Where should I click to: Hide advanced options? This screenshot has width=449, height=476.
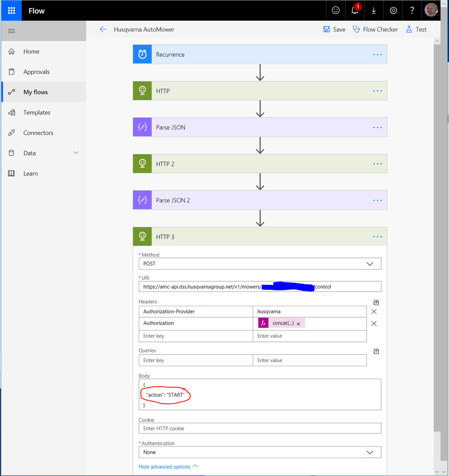click(x=168, y=466)
